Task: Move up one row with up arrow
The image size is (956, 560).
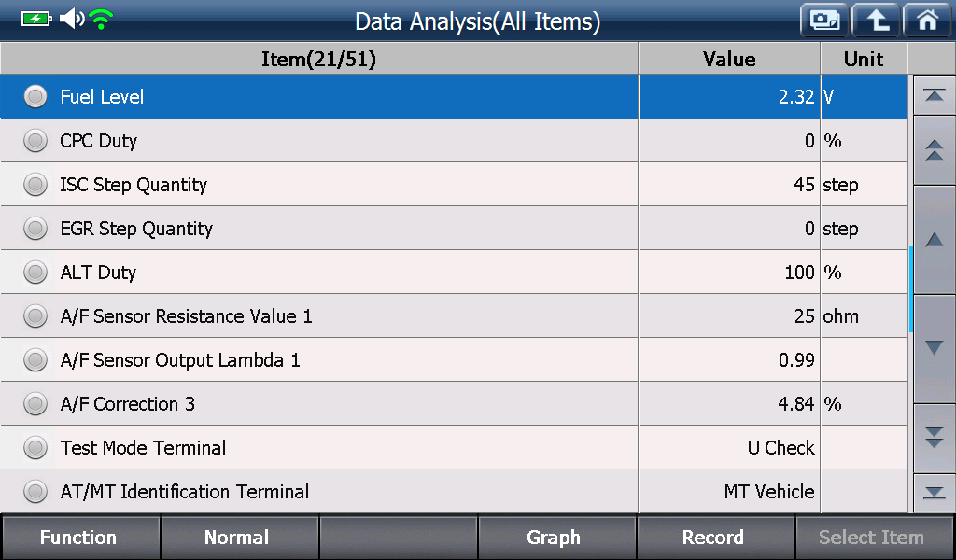Action: click(934, 240)
